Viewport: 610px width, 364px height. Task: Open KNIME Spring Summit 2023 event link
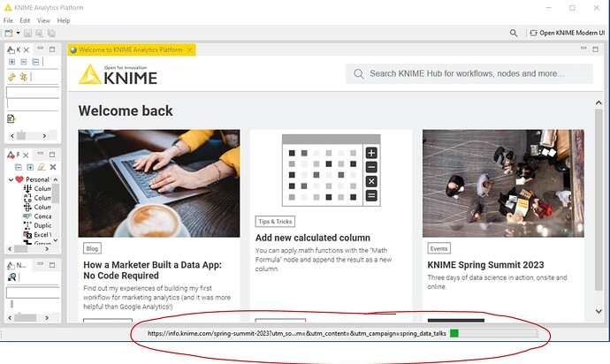[x=485, y=265]
